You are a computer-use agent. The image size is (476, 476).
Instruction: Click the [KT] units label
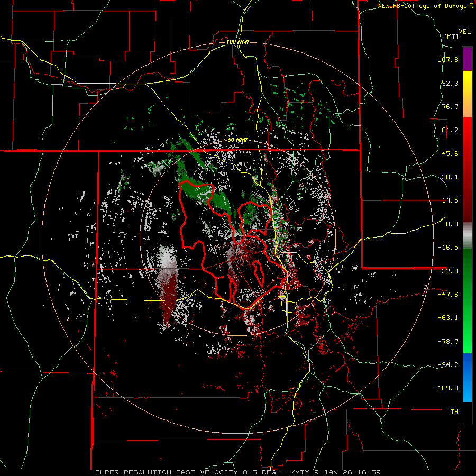(451, 36)
